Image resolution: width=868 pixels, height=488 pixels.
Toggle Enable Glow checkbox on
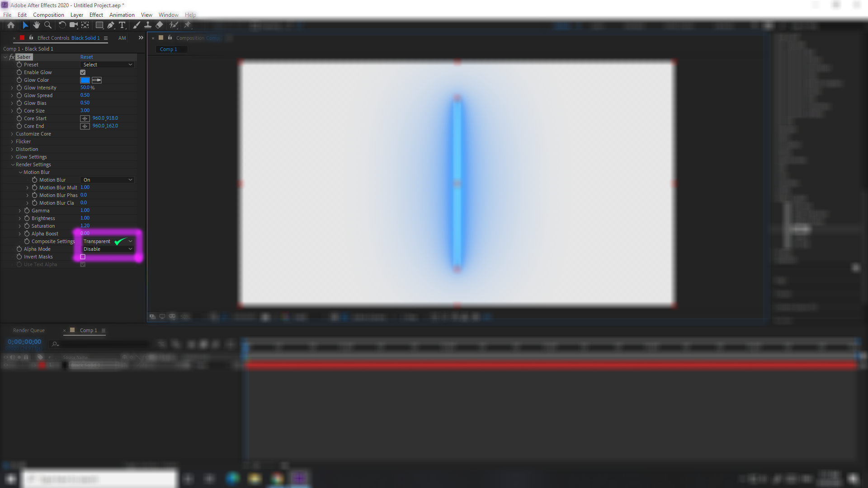(83, 71)
